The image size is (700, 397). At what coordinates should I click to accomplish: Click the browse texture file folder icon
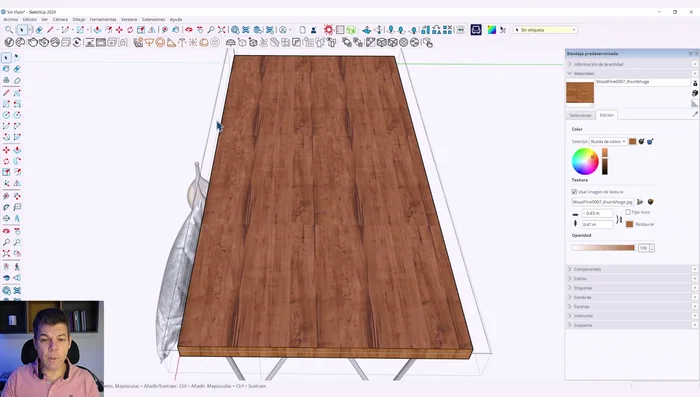point(640,202)
